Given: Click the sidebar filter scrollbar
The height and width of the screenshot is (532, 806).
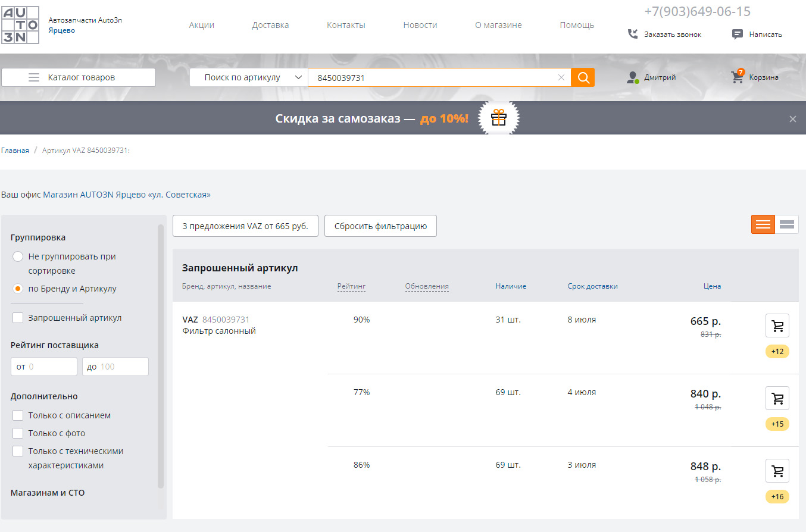Looking at the screenshot, I should [x=160, y=356].
